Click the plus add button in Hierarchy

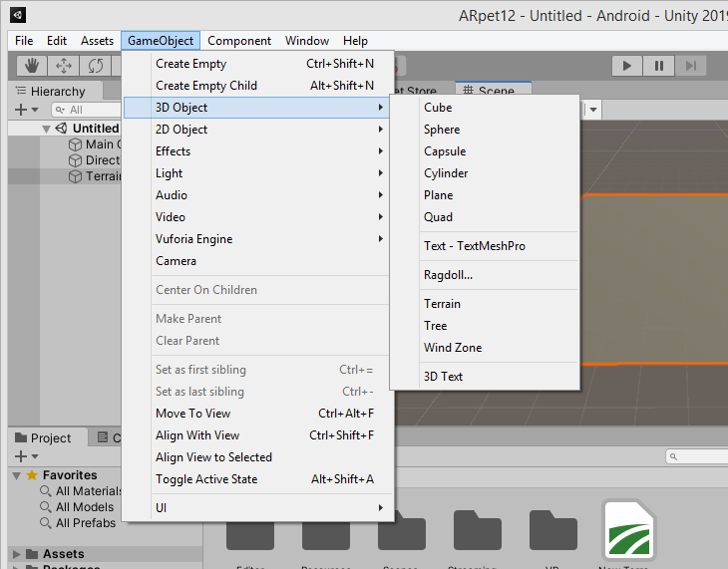coord(21,110)
